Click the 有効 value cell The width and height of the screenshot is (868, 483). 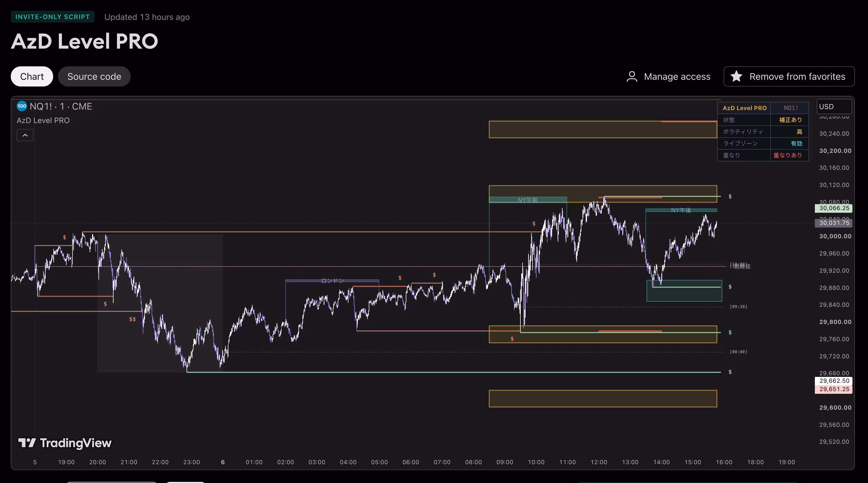click(x=790, y=143)
